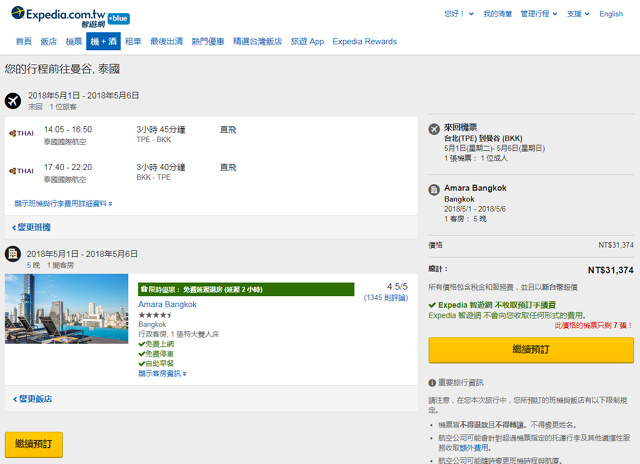Open the 1345 則評論 reviews link

click(386, 297)
